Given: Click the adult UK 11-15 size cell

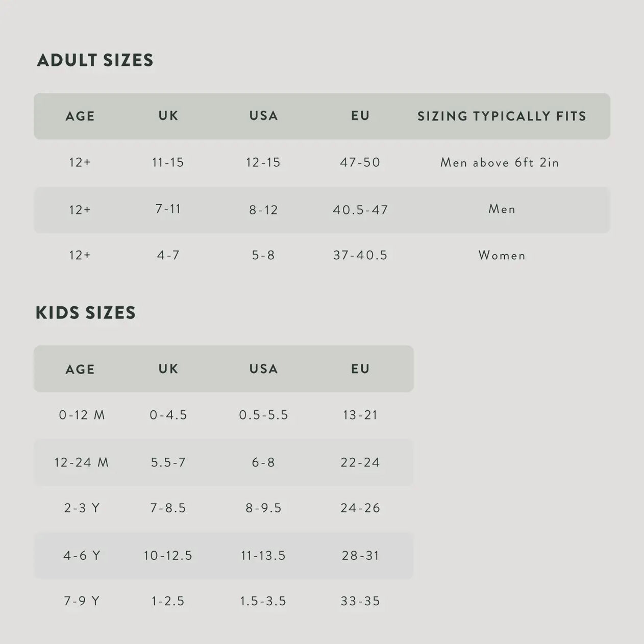Looking at the screenshot, I should click(168, 163).
